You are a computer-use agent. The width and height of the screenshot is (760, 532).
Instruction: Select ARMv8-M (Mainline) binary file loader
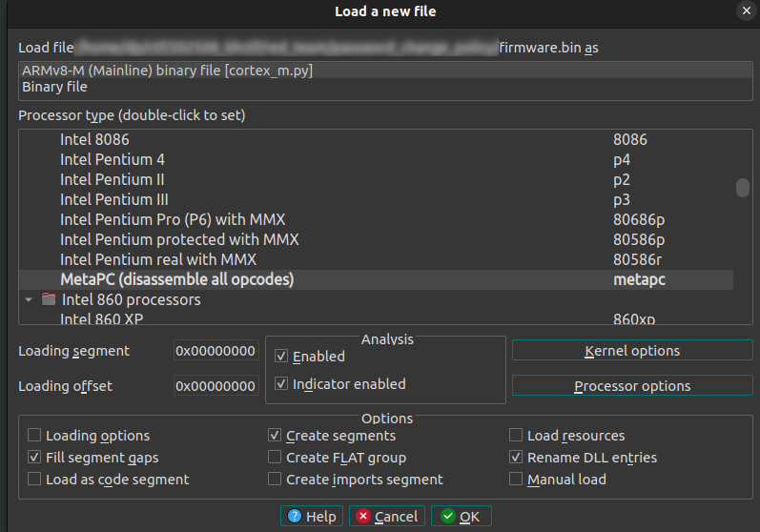(167, 71)
